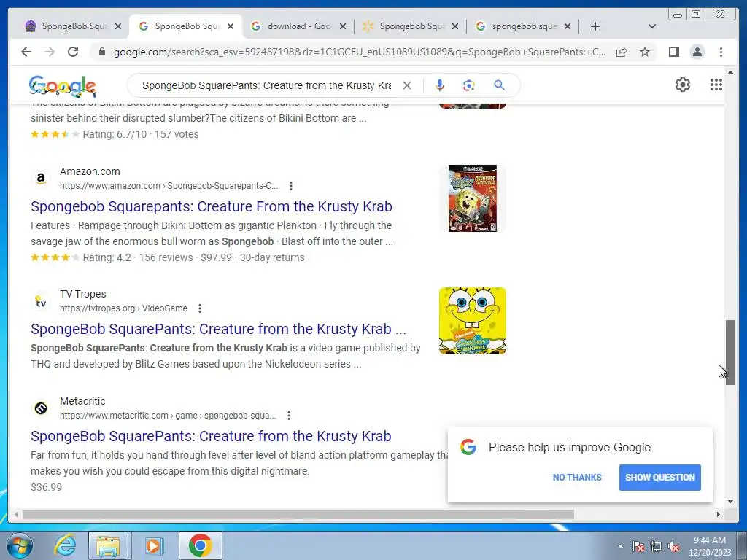747x560 pixels.
Task: Click into the Google search field
Action: pos(266,85)
